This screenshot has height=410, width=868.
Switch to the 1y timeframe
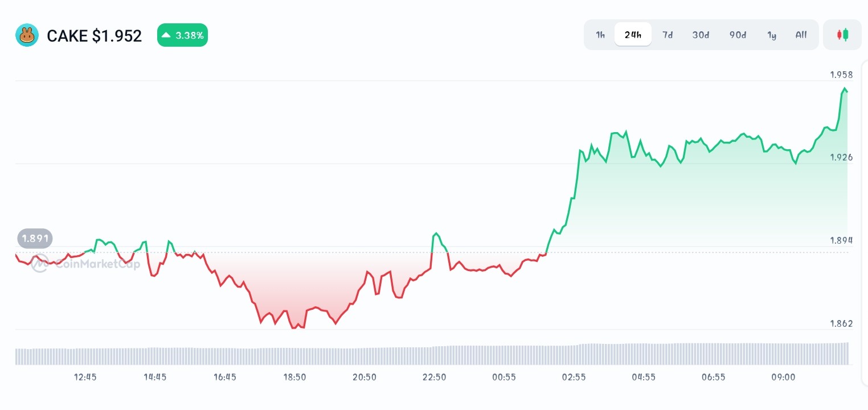(x=772, y=35)
